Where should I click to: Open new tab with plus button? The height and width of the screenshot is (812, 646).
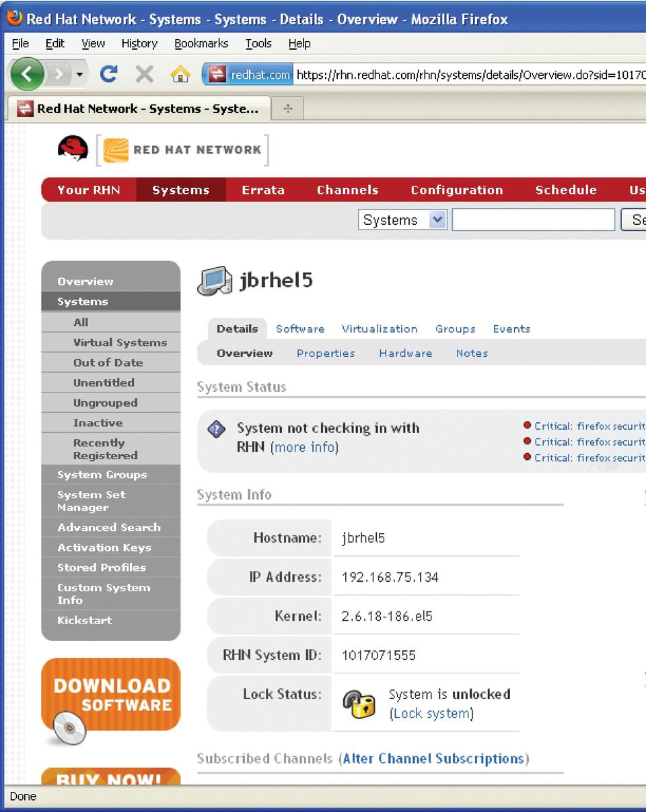click(x=287, y=109)
